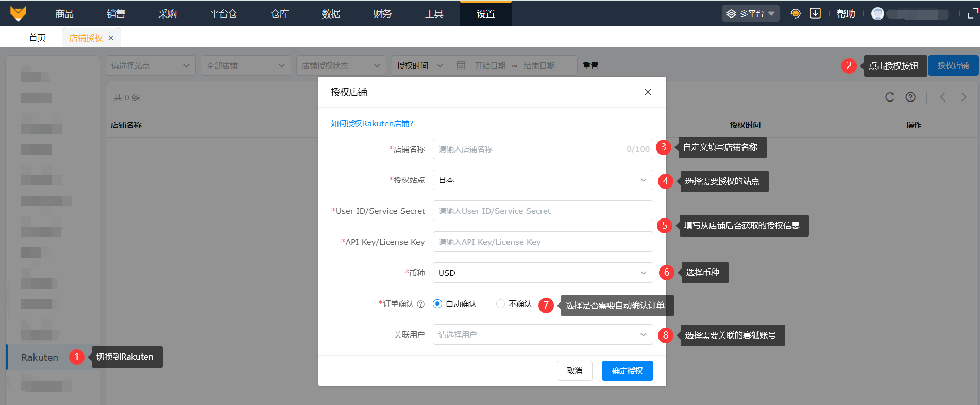Select Rakuten in the sidebar
The width and height of the screenshot is (980, 405).
[40, 357]
